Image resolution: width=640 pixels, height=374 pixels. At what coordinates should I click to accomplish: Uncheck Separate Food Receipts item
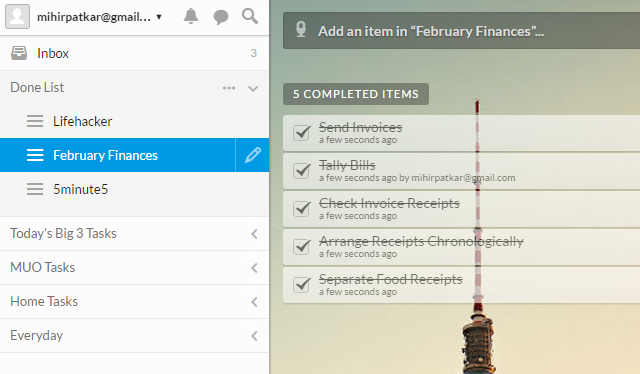click(302, 284)
